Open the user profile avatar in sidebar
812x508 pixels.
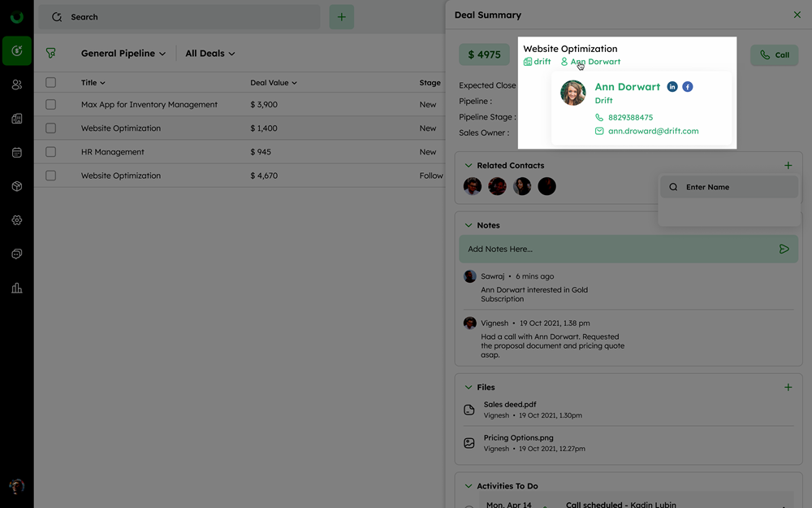tap(16, 486)
